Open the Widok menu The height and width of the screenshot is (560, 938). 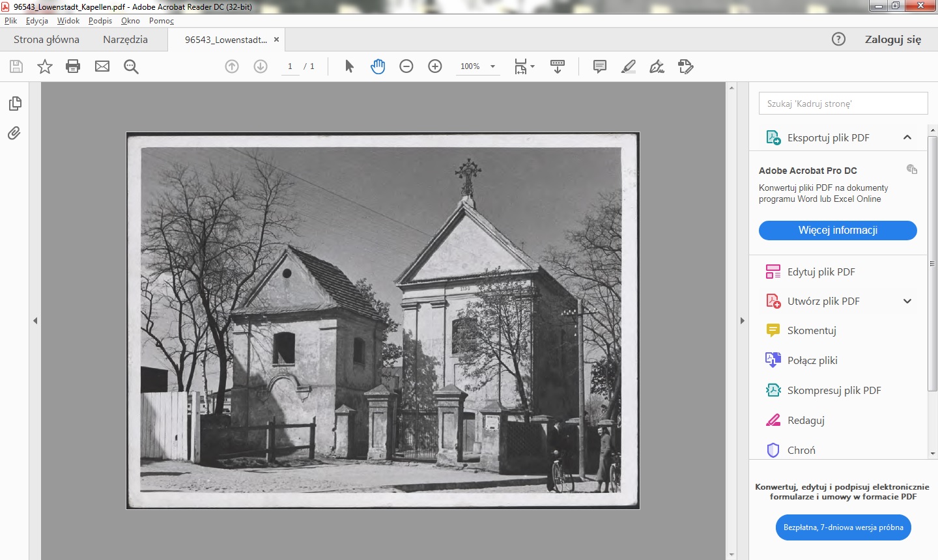click(x=68, y=21)
